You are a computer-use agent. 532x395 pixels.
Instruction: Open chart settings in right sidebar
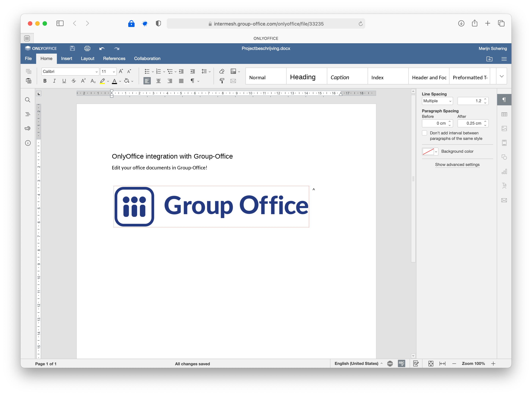point(504,171)
